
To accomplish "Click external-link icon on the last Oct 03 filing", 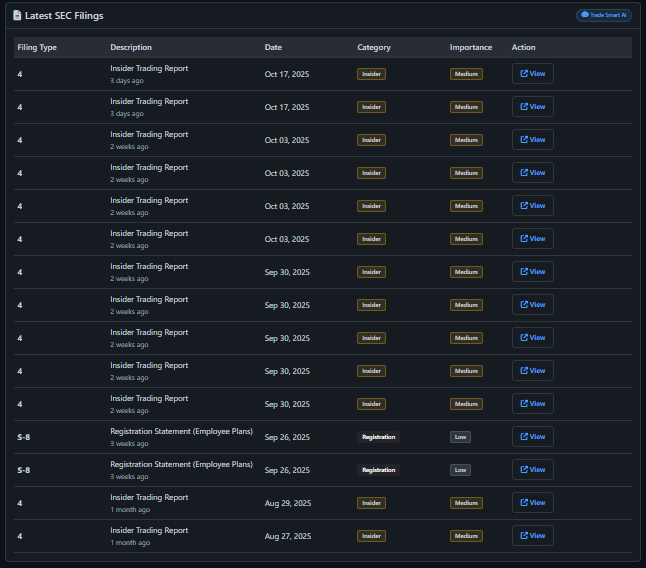I will point(524,239).
